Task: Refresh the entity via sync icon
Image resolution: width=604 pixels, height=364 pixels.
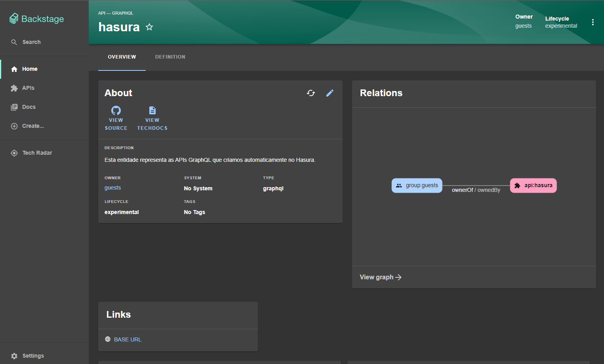Action: pos(311,93)
